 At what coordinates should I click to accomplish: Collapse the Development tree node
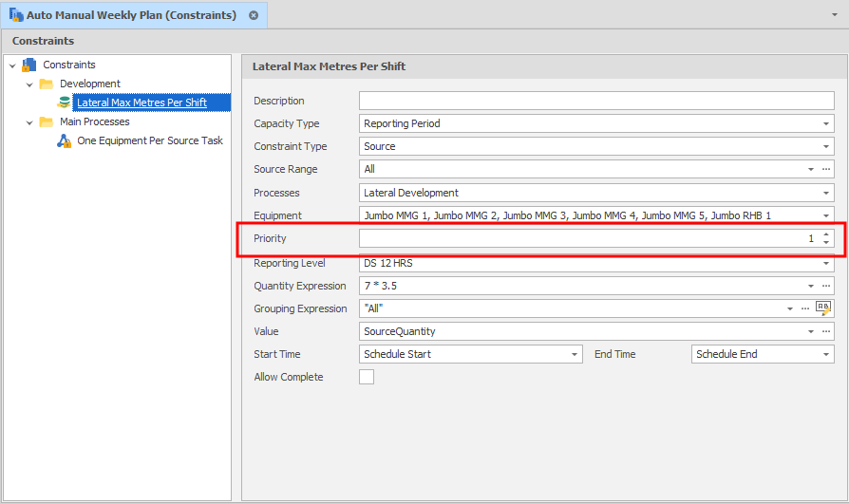[x=30, y=84]
